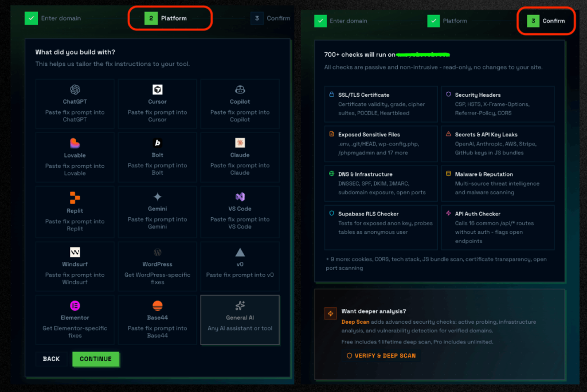Click the DNS & Infrastructure globe icon
Image resolution: width=587 pixels, height=392 pixels.
(332, 174)
